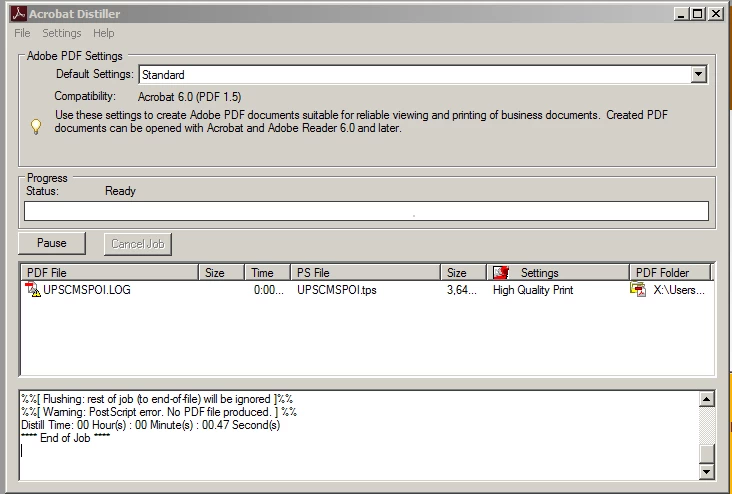Click the X:\Users... folder path cell
Viewport: 732px width, 494px height.
coord(679,290)
